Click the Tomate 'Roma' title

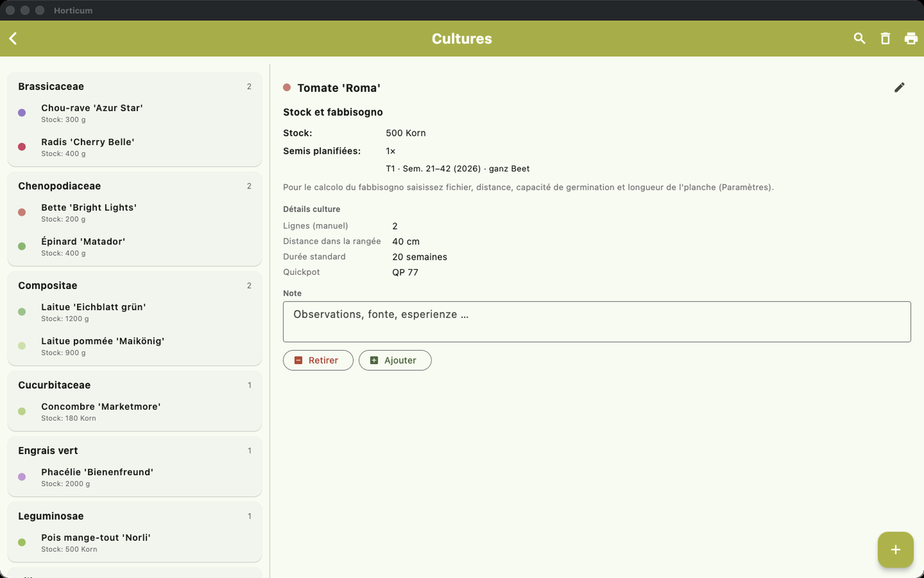coord(339,88)
